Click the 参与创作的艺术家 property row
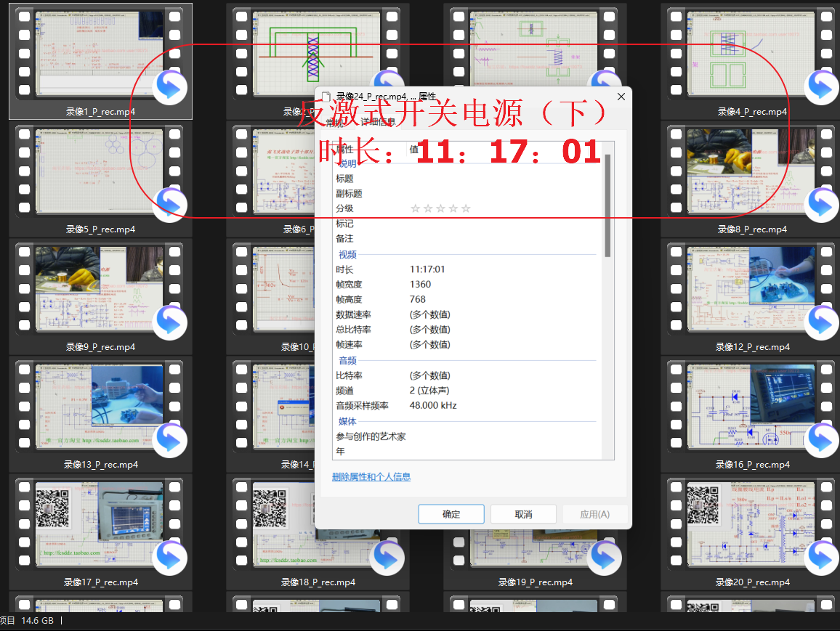This screenshot has height=631, width=840. (465, 436)
